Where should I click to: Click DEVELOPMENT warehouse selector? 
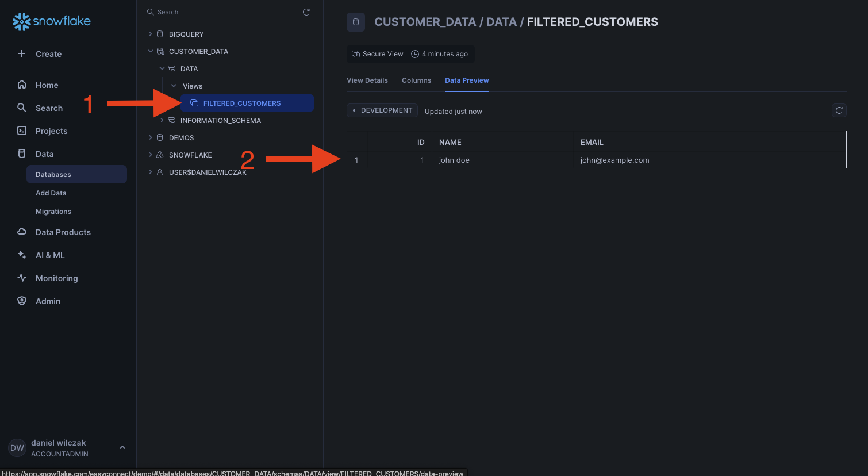pyautogui.click(x=382, y=110)
